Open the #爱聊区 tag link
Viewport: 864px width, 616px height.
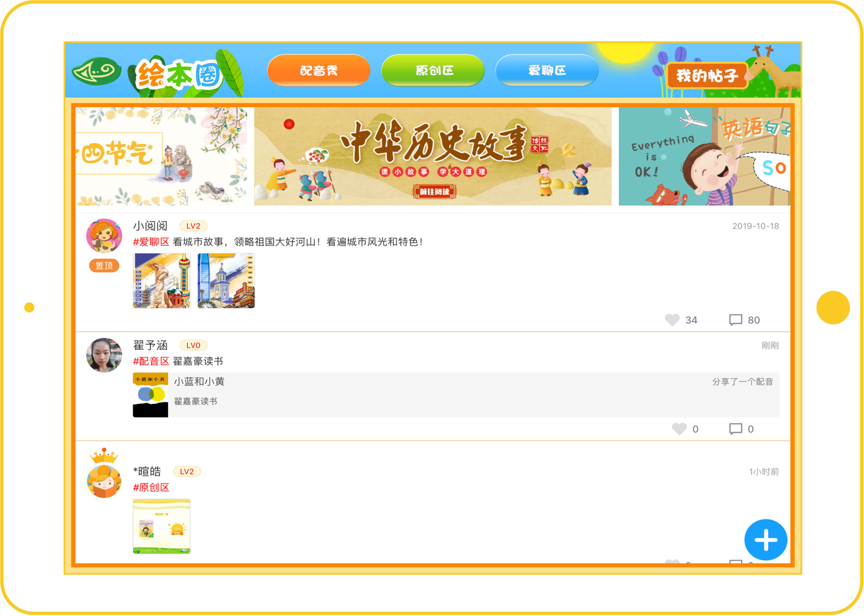tap(151, 242)
